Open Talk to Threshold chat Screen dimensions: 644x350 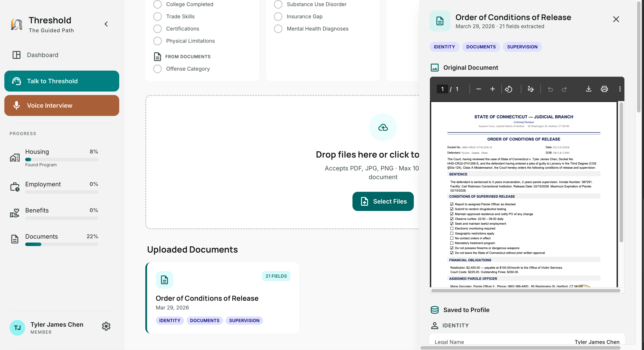[62, 81]
